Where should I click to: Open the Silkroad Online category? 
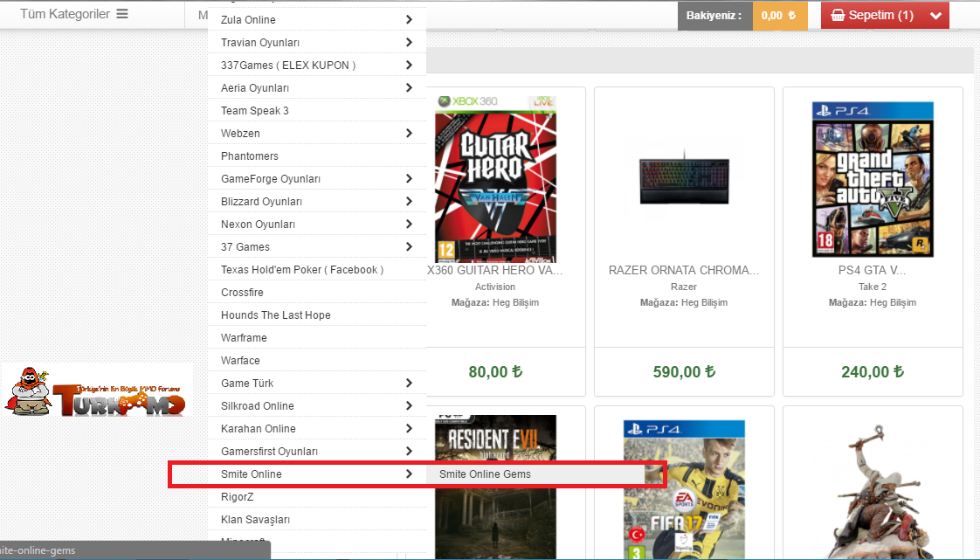[258, 405]
